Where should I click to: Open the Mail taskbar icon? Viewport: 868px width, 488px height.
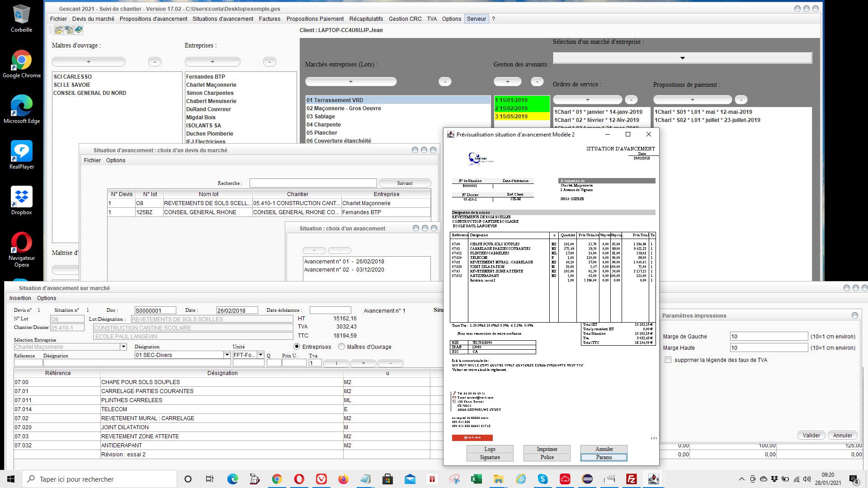410,479
